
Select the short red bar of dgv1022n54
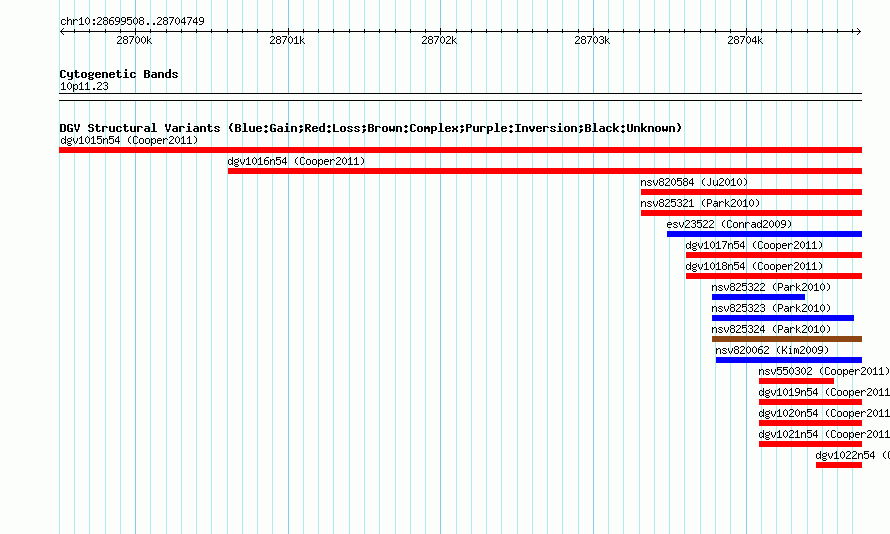pyautogui.click(x=839, y=465)
